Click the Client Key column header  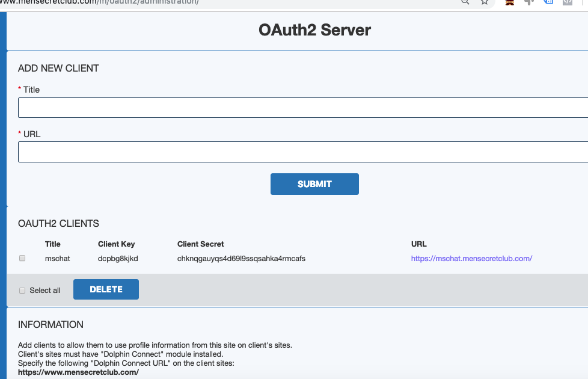tap(116, 244)
